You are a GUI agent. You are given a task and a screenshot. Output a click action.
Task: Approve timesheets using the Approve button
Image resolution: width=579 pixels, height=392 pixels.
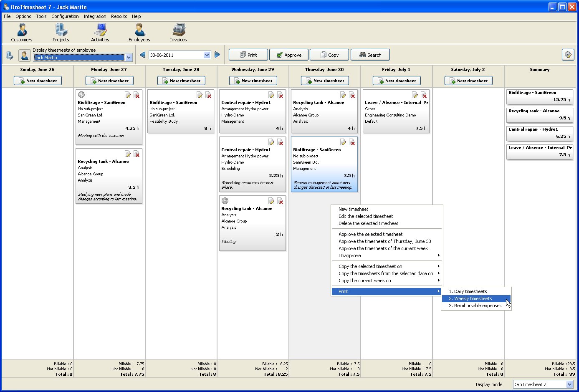pyautogui.click(x=288, y=54)
